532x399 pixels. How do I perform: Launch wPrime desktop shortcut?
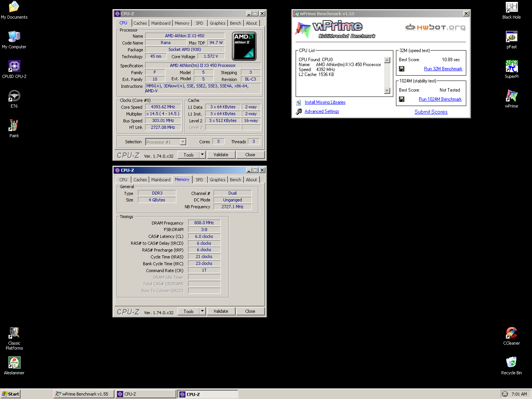click(511, 99)
